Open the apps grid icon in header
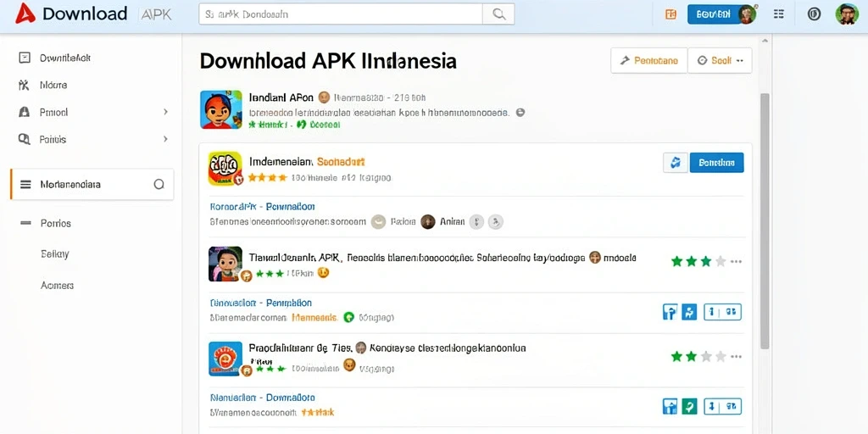The height and width of the screenshot is (434, 868). [x=778, y=14]
